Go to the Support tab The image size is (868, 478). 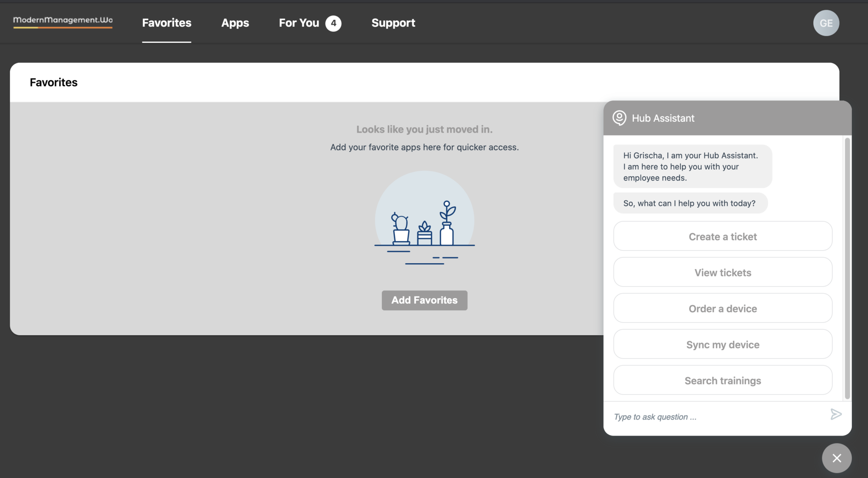pos(393,23)
